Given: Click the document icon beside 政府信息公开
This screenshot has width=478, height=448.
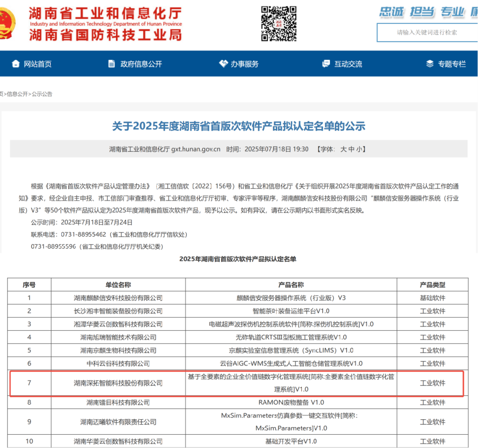Looking at the screenshot, I should click(112, 64).
